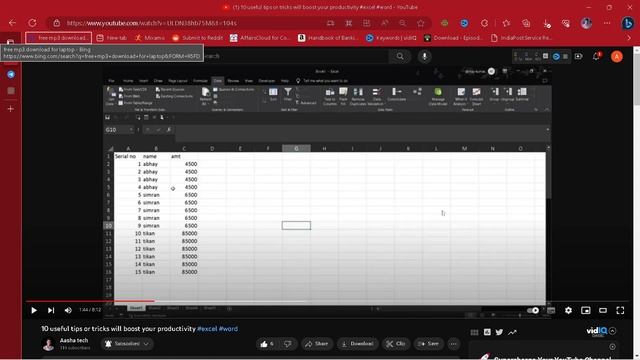Open Edge settings and more menu

607,23
